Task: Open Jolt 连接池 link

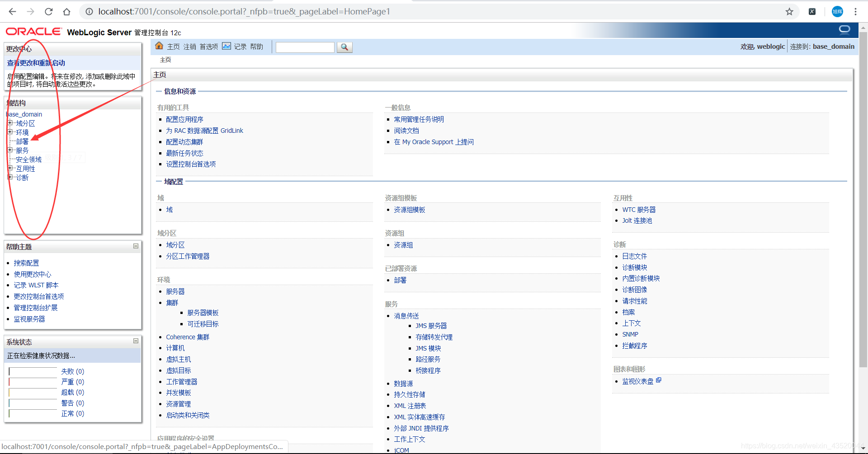Action: click(x=637, y=220)
